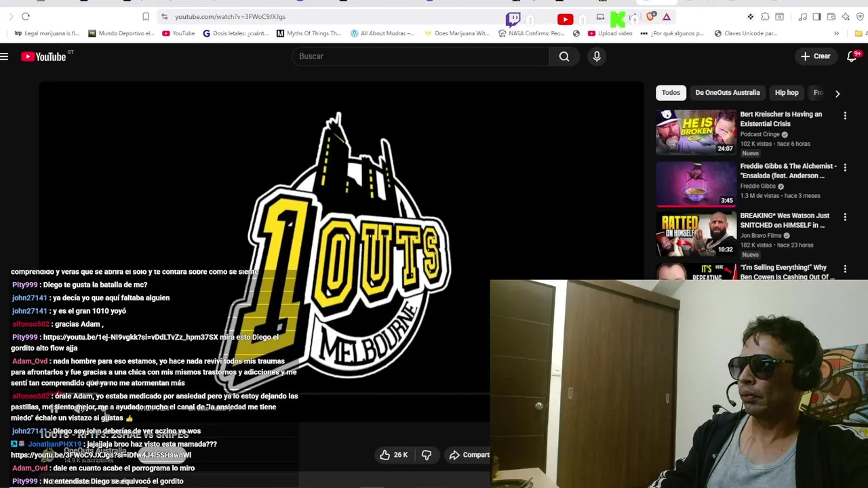Open Brave Rewards triangle icon
Screen dimensions: 868x488
click(667, 17)
